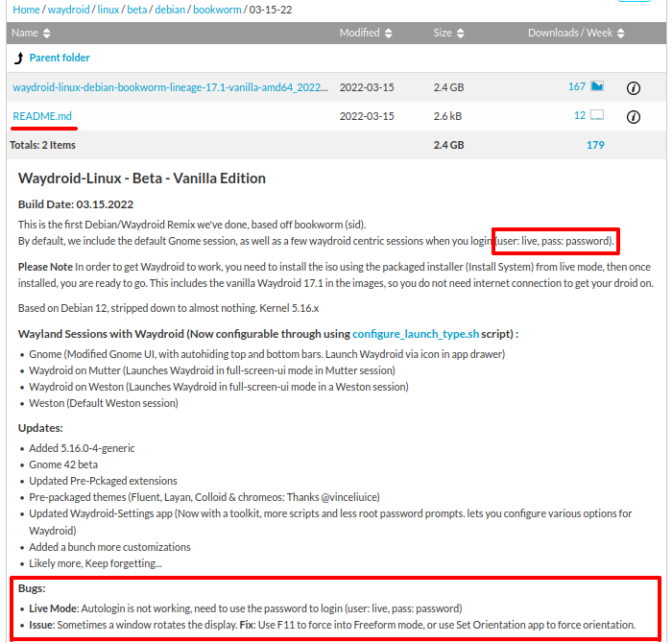
Task: Click the 167 downloads count
Action: tap(576, 86)
